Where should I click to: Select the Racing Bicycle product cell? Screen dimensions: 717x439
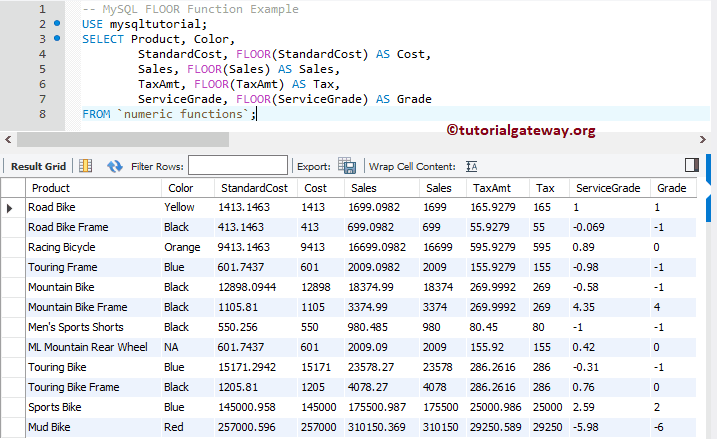tap(62, 247)
